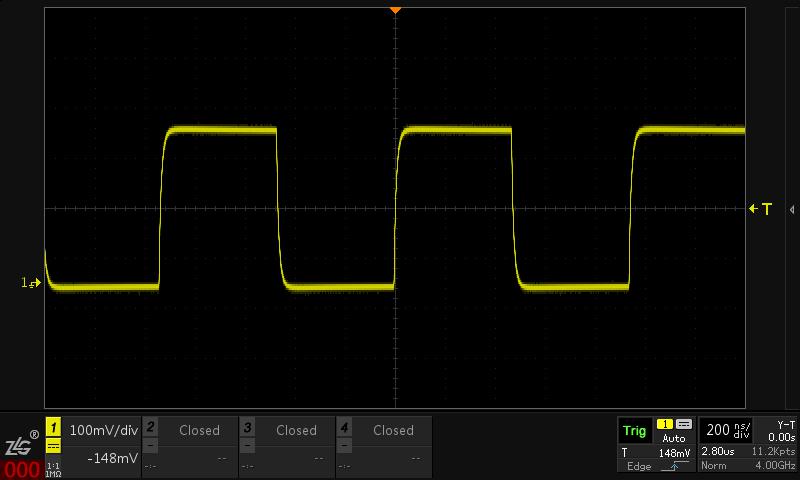Enable closed channel 3
The width and height of the screenshot is (800, 480).
pos(287,431)
